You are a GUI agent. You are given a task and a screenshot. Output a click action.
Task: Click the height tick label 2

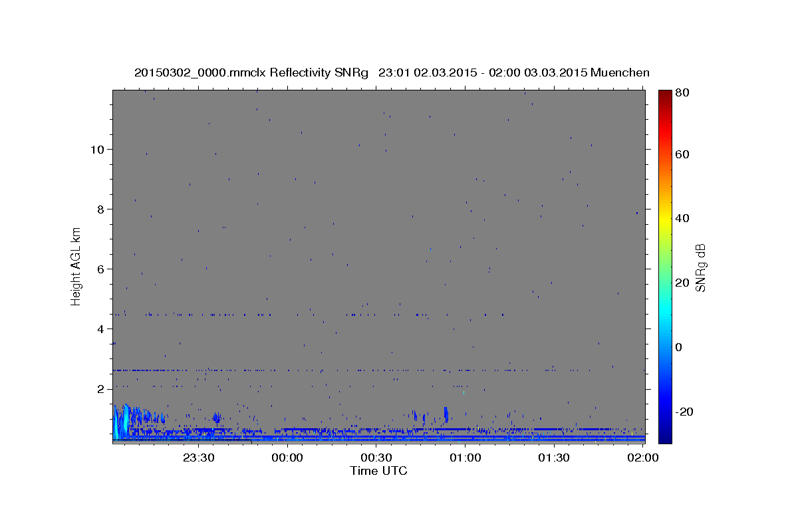pyautogui.click(x=101, y=389)
